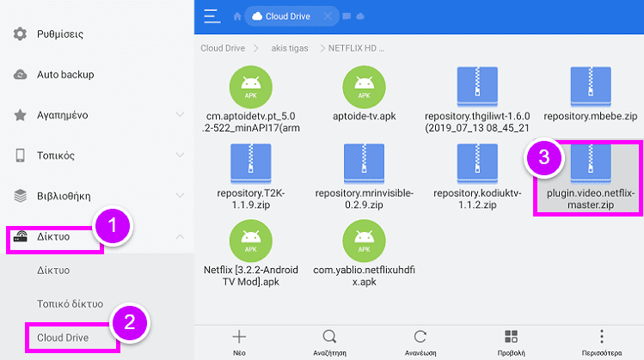Click the Προβολή view grid button
644x360 pixels.
click(x=511, y=342)
